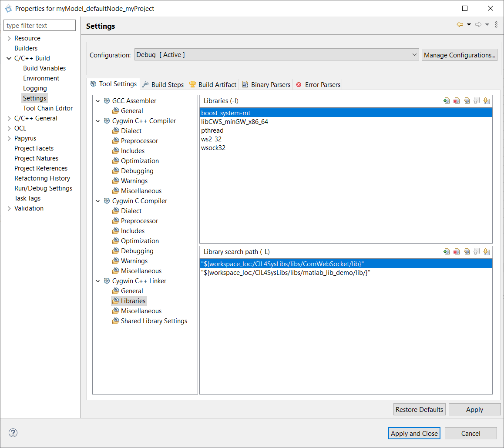Open the help question mark icon

click(x=13, y=433)
